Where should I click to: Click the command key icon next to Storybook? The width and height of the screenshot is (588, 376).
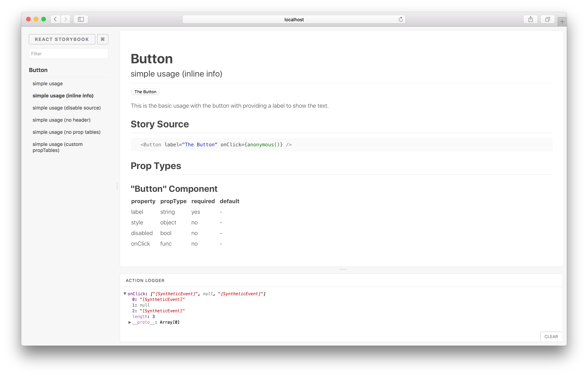[102, 39]
